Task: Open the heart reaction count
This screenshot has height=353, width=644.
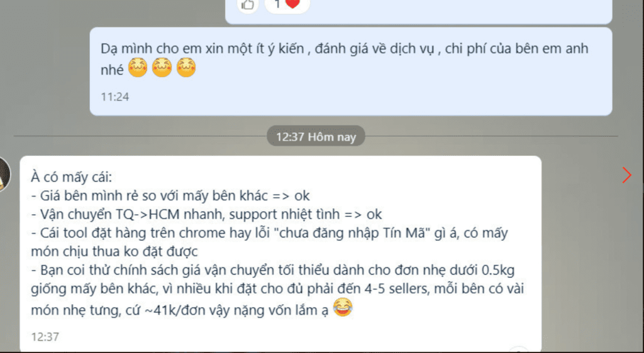Action: pos(287,4)
